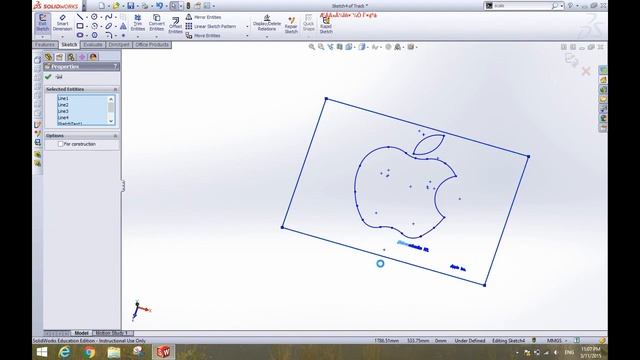Viewport: 640px width, 360px height.
Task: Open the Smart Dimension dropdown arrow
Action: [62, 37]
